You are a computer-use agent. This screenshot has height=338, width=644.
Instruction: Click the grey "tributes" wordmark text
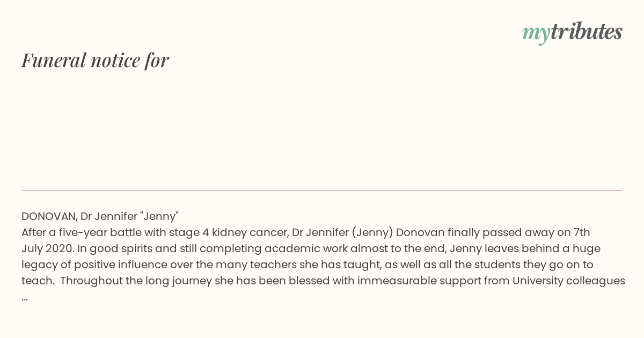(587, 31)
